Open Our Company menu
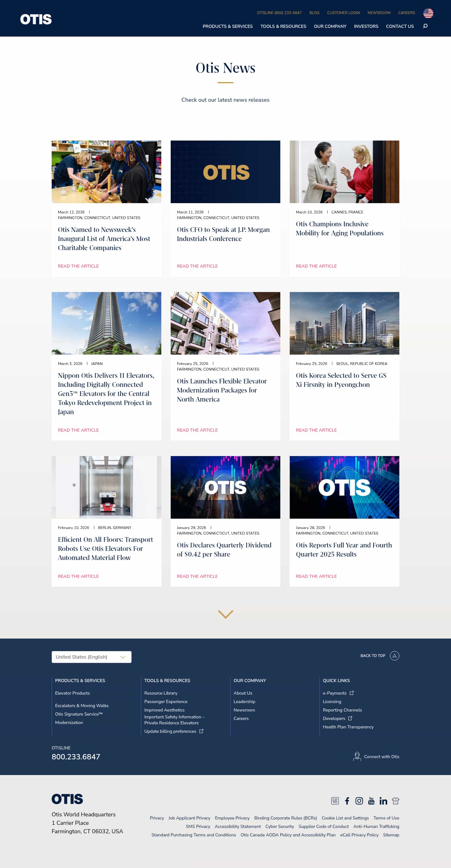The height and width of the screenshot is (868, 451). point(330,26)
